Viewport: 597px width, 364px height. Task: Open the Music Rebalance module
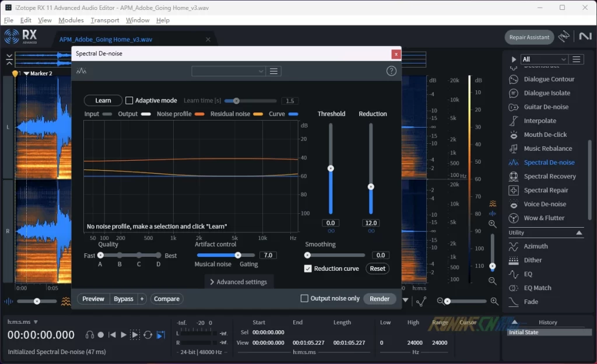[x=547, y=149]
